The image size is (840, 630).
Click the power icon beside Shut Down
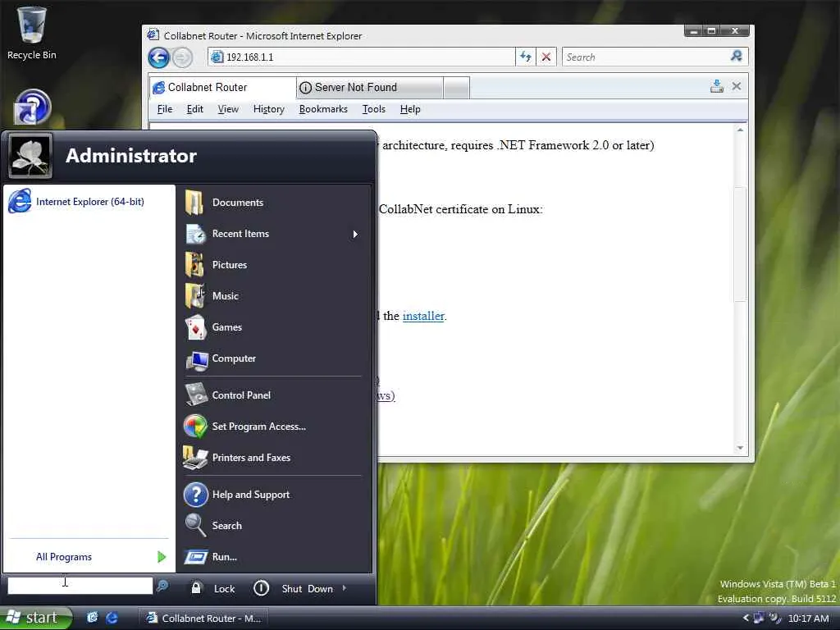click(x=261, y=588)
